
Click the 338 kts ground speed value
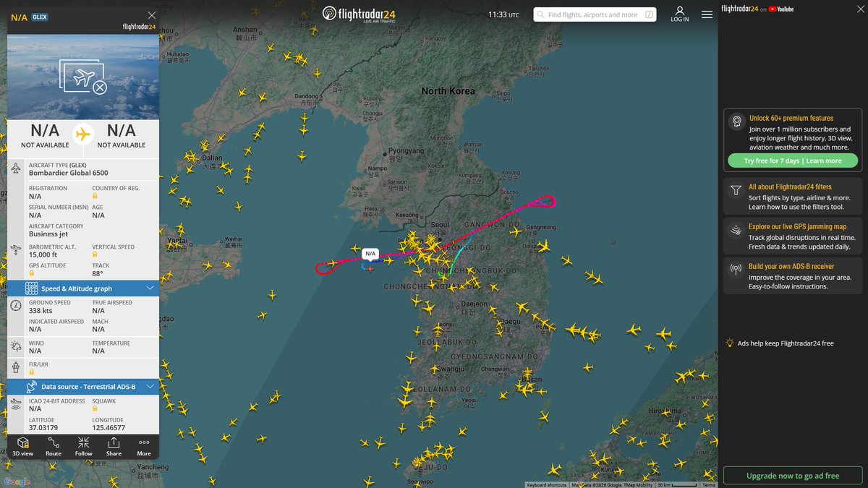pos(40,311)
